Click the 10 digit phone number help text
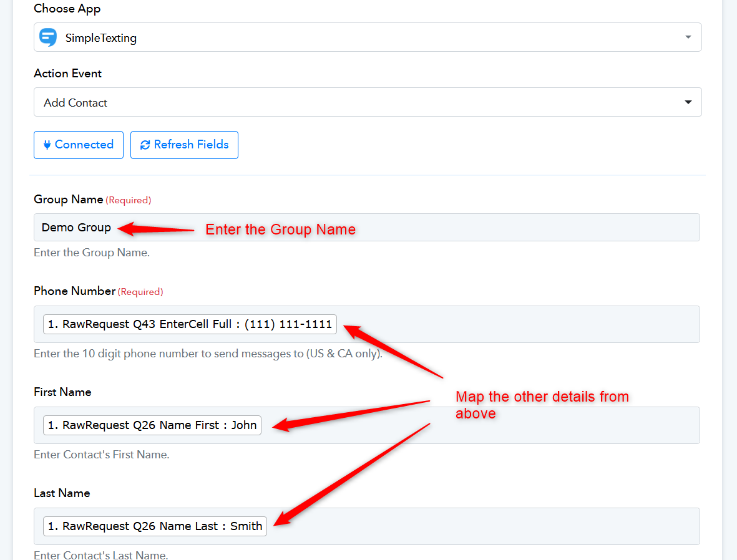 pos(208,354)
